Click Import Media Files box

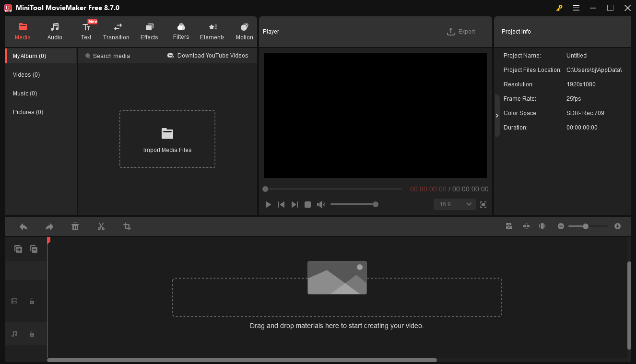[167, 139]
